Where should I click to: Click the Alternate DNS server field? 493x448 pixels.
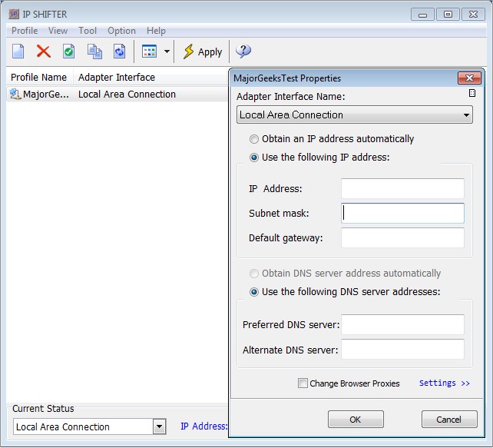point(402,349)
